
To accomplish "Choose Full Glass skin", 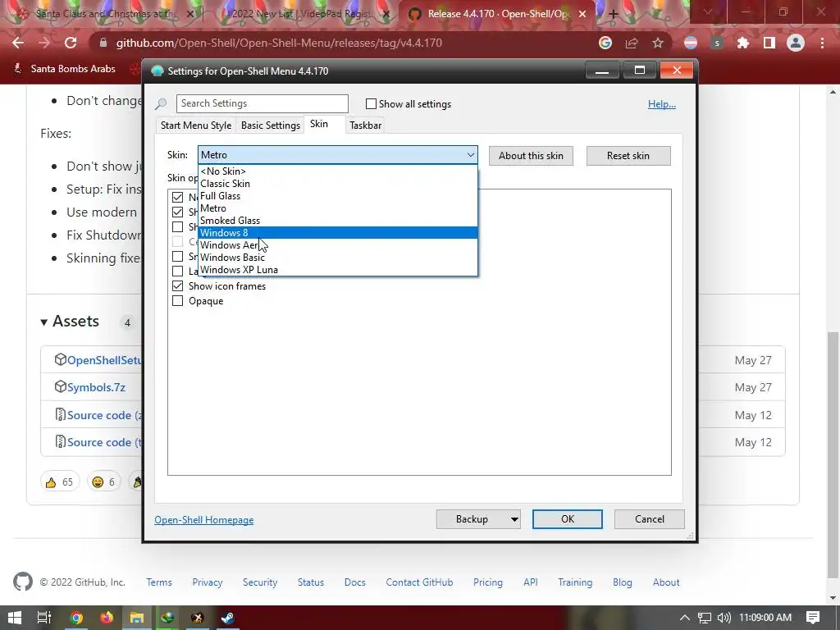I will tap(337, 196).
